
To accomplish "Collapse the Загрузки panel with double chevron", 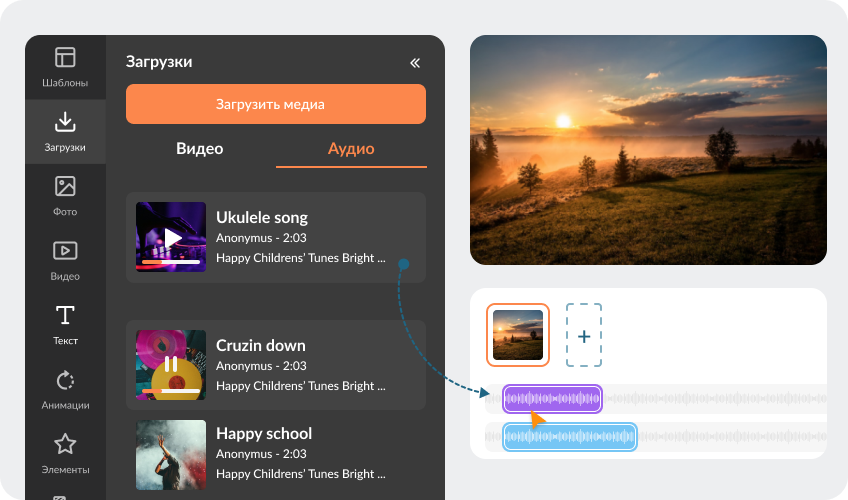I will pyautogui.click(x=415, y=63).
